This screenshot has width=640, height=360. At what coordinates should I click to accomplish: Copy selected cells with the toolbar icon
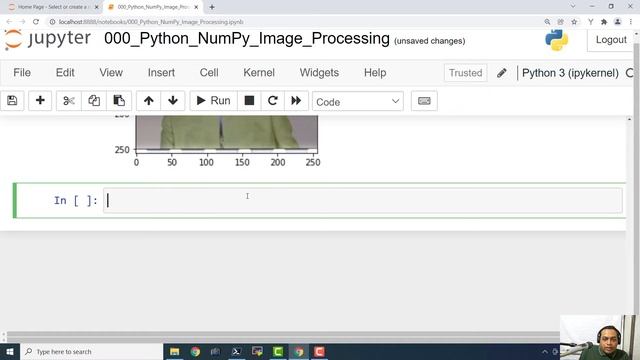coord(94,101)
